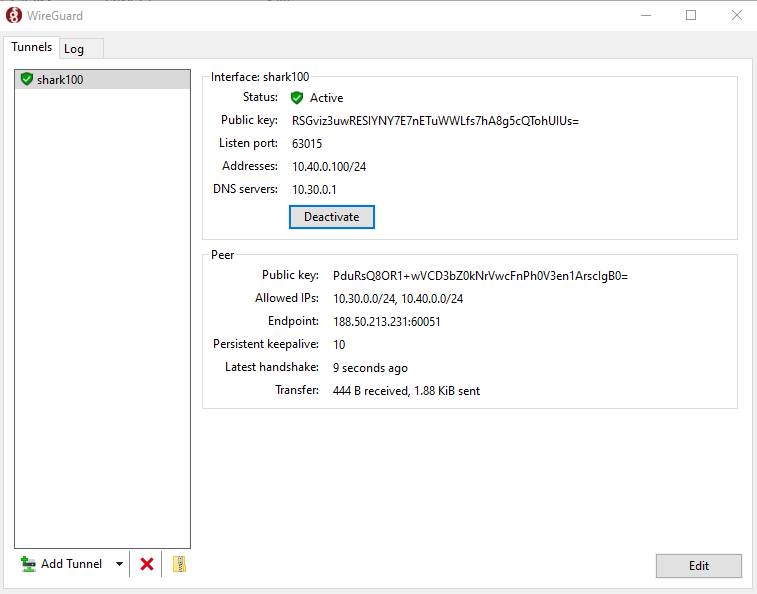Switch to the Tunnels tab
The height and width of the screenshot is (594, 757).
tap(31, 47)
